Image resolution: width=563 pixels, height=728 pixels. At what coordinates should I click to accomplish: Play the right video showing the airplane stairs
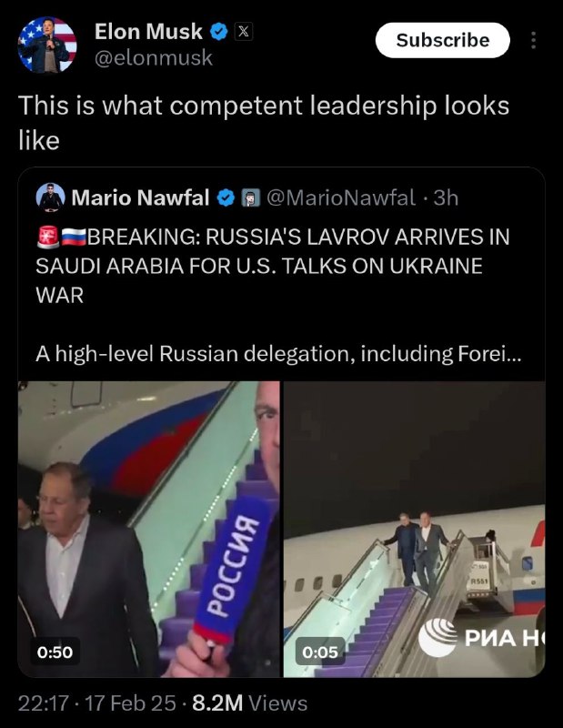[x=415, y=528]
